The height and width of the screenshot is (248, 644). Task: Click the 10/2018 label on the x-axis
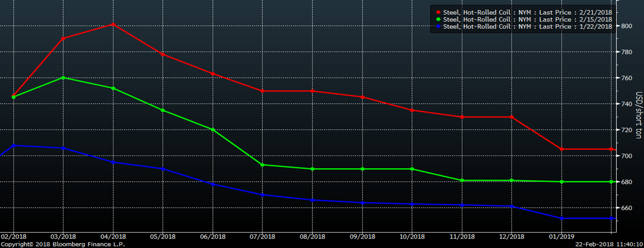coord(412,236)
